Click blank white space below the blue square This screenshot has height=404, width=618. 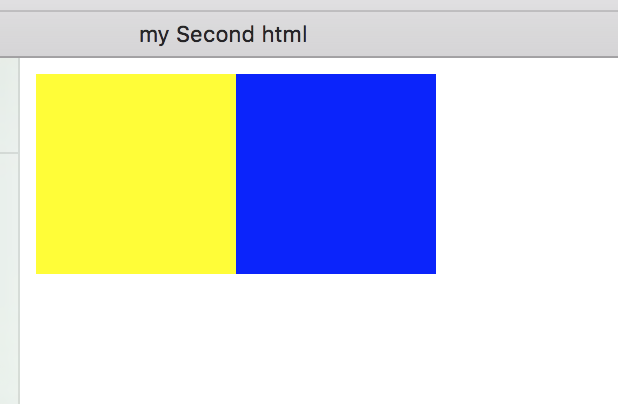click(336, 335)
